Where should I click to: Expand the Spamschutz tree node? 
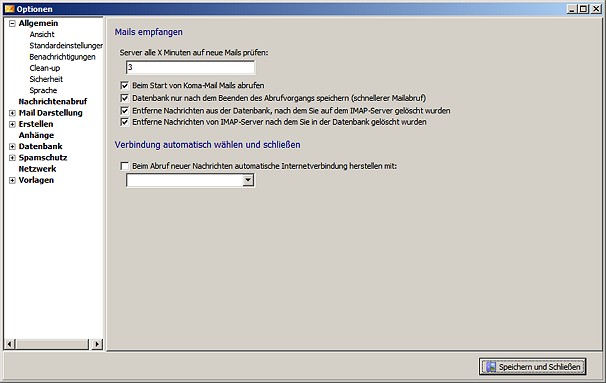(x=12, y=158)
